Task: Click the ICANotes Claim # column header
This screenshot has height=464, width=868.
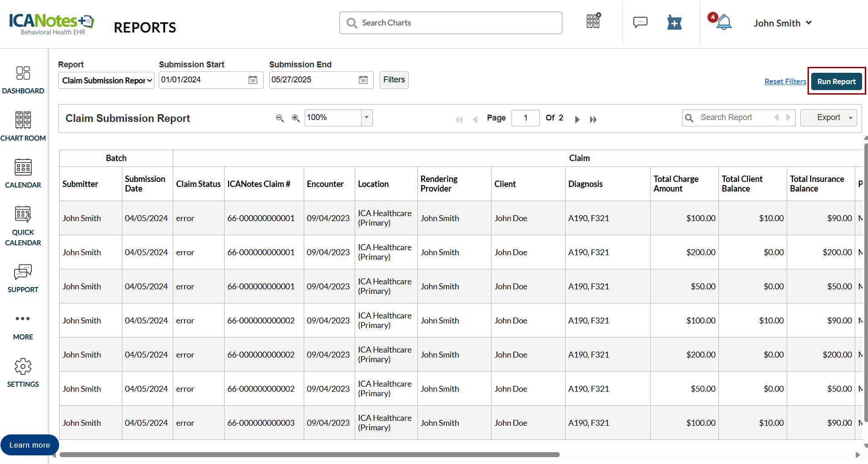Action: (264, 184)
